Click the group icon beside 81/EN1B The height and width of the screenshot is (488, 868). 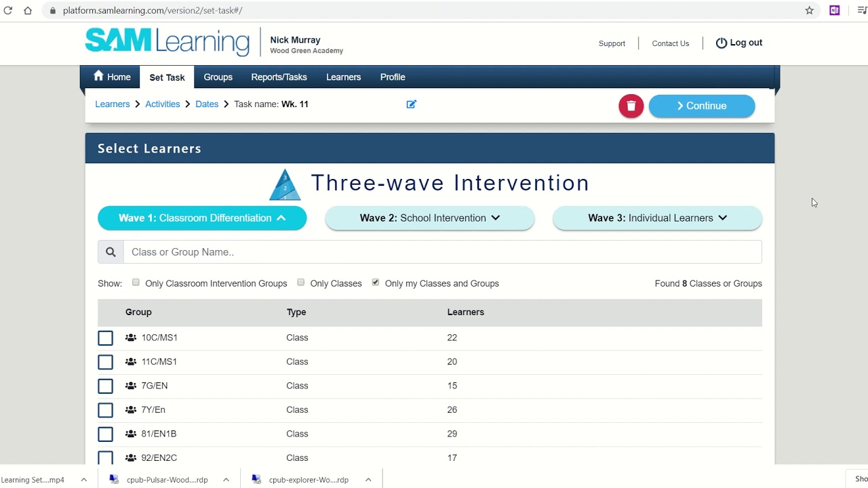(131, 434)
